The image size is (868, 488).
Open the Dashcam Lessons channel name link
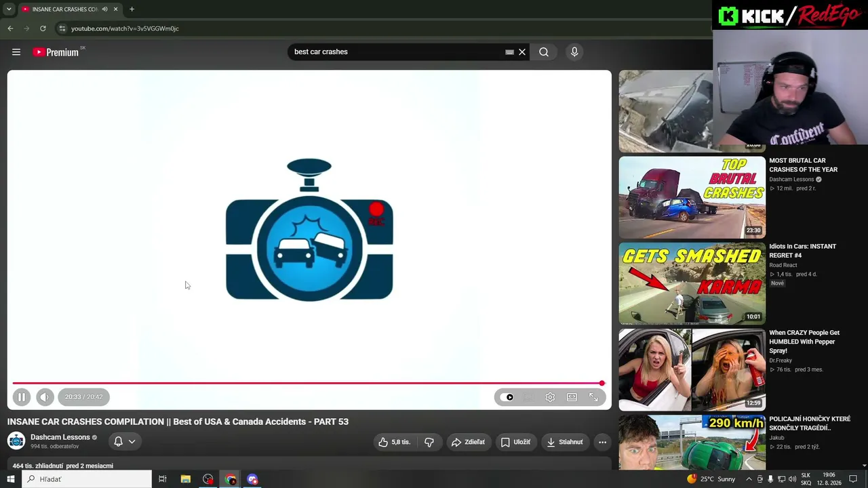60,437
